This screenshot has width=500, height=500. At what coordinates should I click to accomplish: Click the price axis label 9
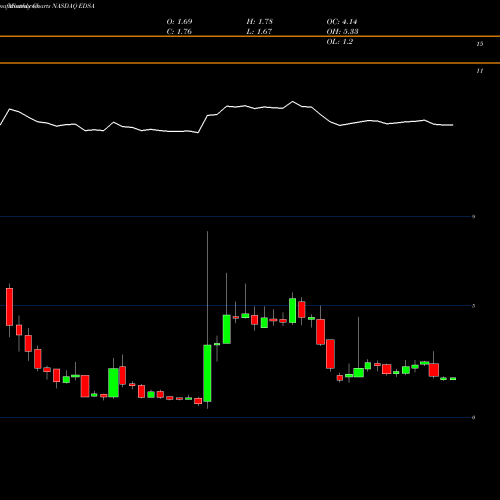click(x=473, y=217)
